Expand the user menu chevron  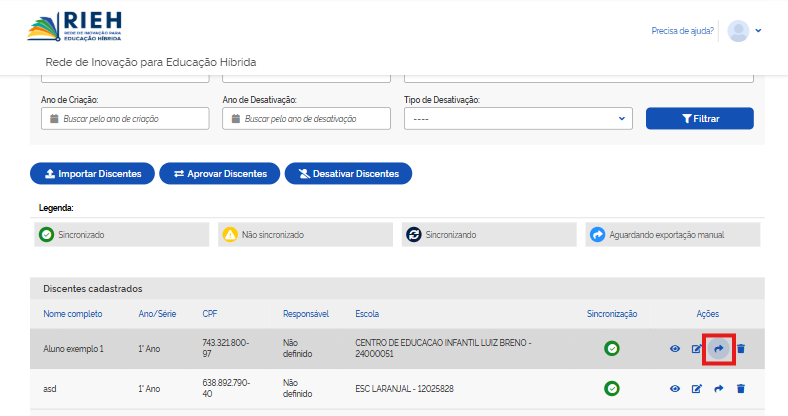758,31
